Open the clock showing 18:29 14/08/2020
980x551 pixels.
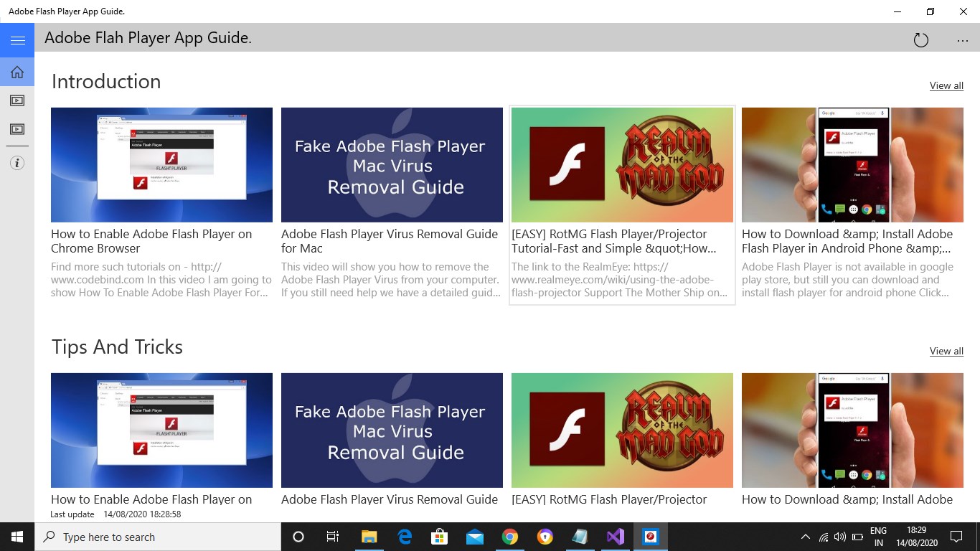coord(915,537)
